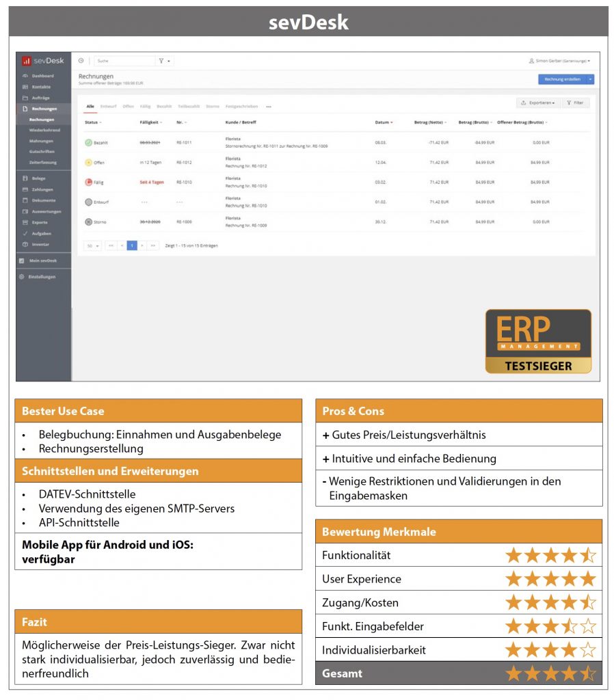The height and width of the screenshot is (700, 614).
Task: Sort by the Status column header
Action: (93, 122)
